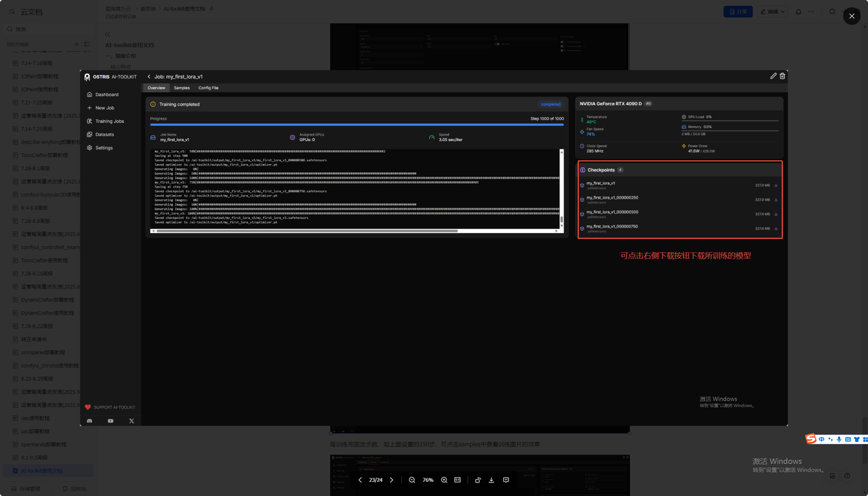Open IOPaint部署教程 document in sidebar
The image size is (868, 496).
point(39,76)
